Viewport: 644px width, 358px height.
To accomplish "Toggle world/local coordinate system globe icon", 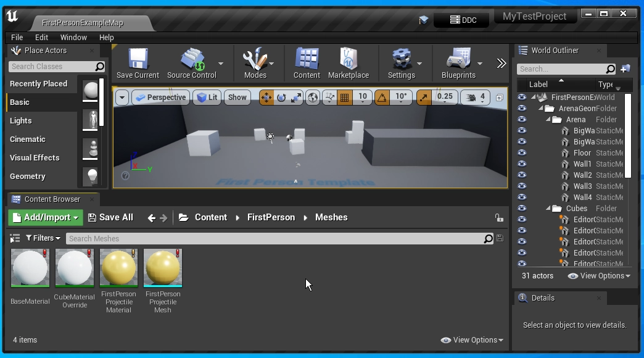I will [x=313, y=98].
